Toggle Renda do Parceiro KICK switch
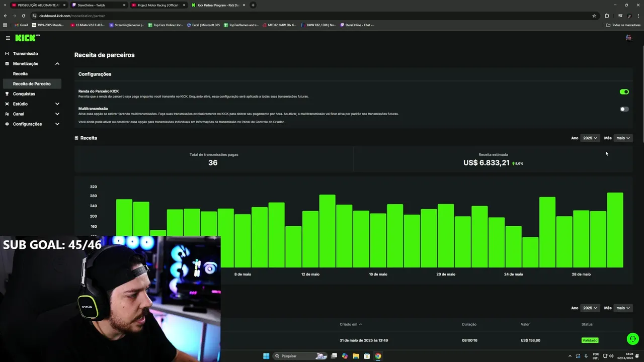 [x=624, y=92]
